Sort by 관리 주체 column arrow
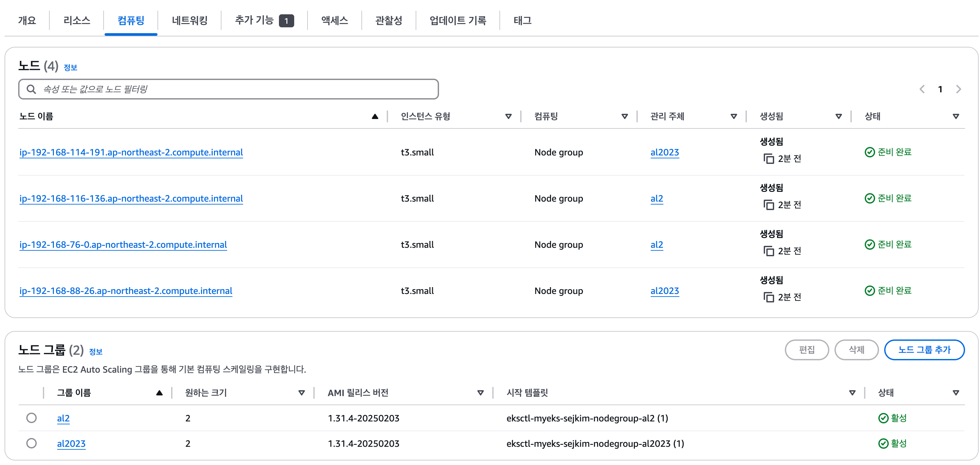The image size is (980, 465). 734,116
